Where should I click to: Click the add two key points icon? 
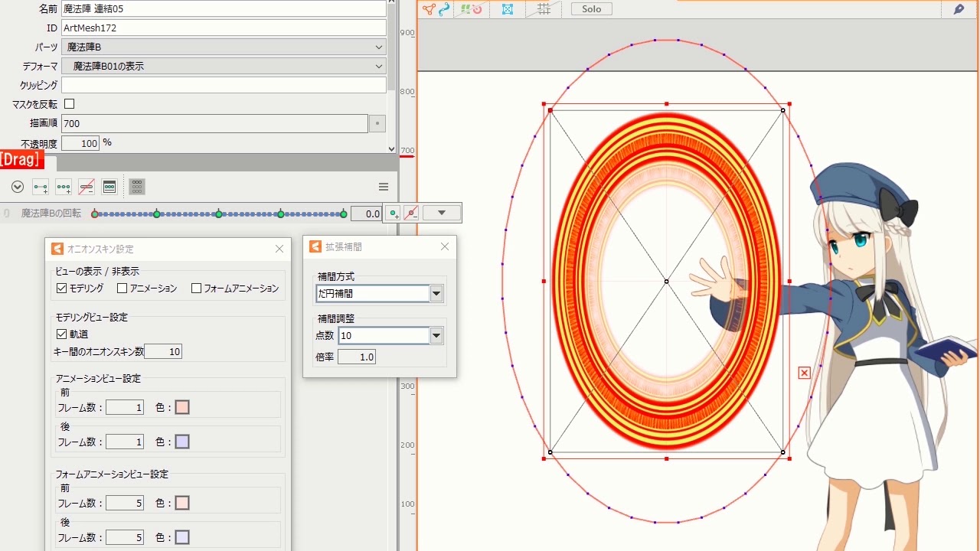pos(41,187)
